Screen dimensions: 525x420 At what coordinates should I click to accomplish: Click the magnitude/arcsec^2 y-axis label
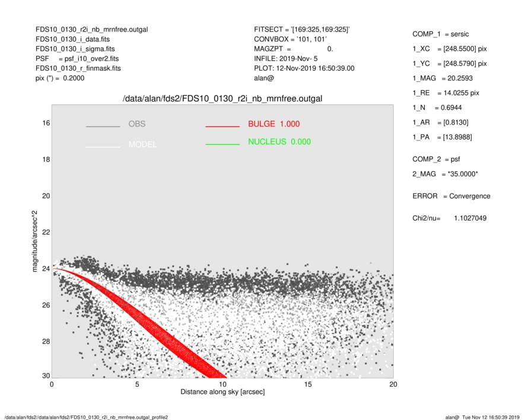(34, 241)
